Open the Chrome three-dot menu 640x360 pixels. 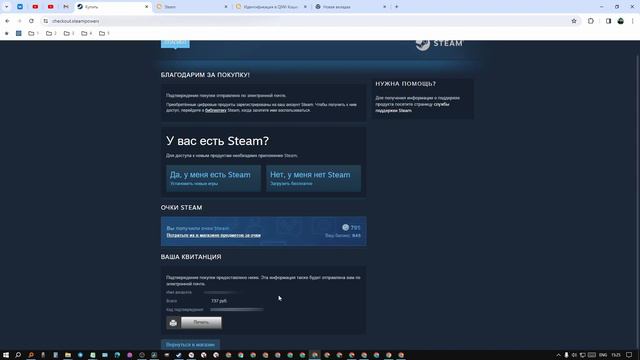633,21
